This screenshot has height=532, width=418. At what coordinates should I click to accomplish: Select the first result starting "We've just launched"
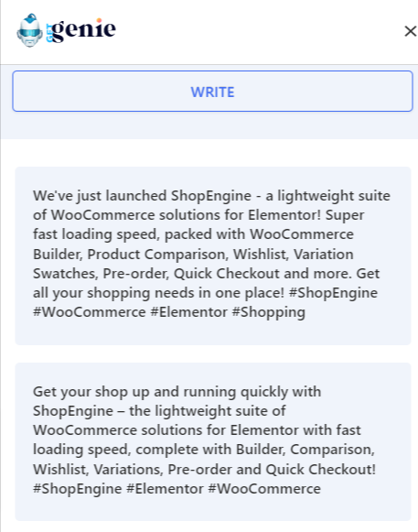click(213, 255)
